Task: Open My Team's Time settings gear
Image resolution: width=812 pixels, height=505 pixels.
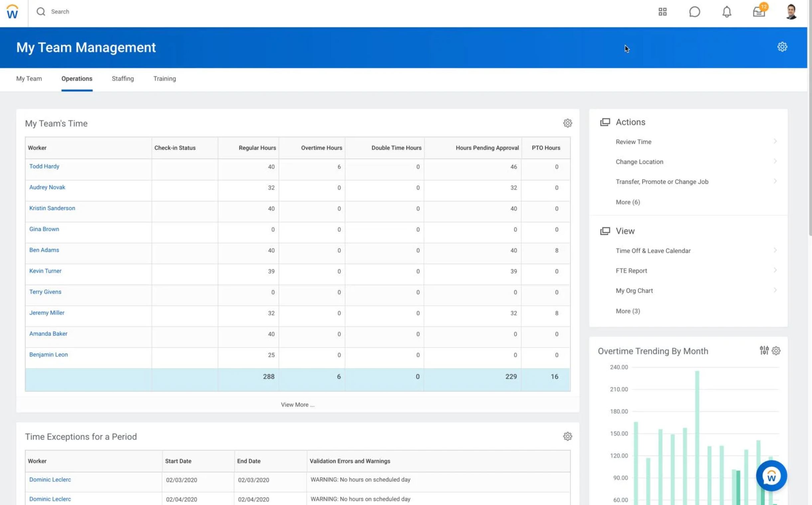Action: [x=567, y=123]
